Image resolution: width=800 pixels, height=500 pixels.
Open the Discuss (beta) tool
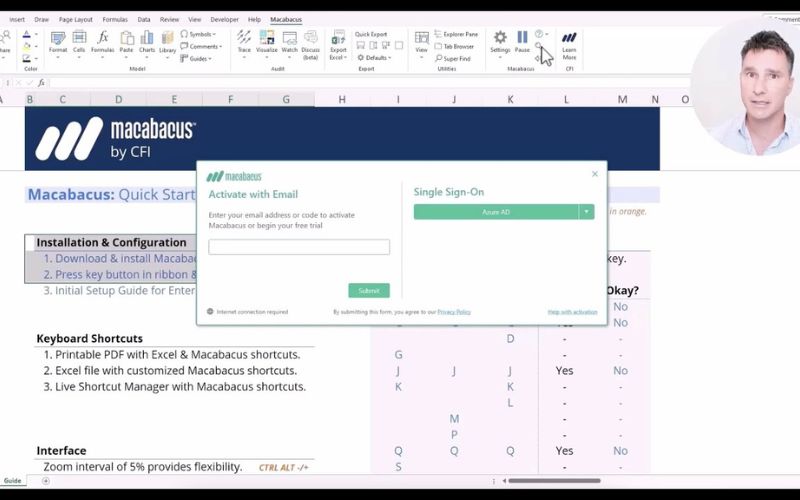[310, 45]
